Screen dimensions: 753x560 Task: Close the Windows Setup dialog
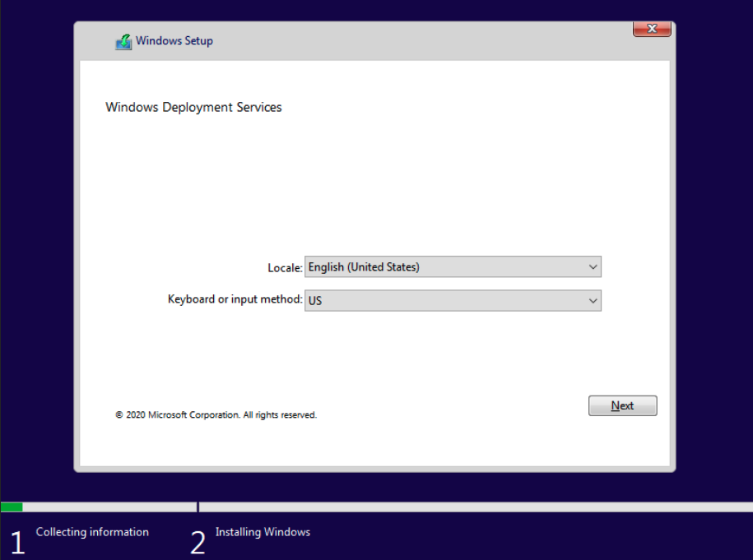pos(652,29)
